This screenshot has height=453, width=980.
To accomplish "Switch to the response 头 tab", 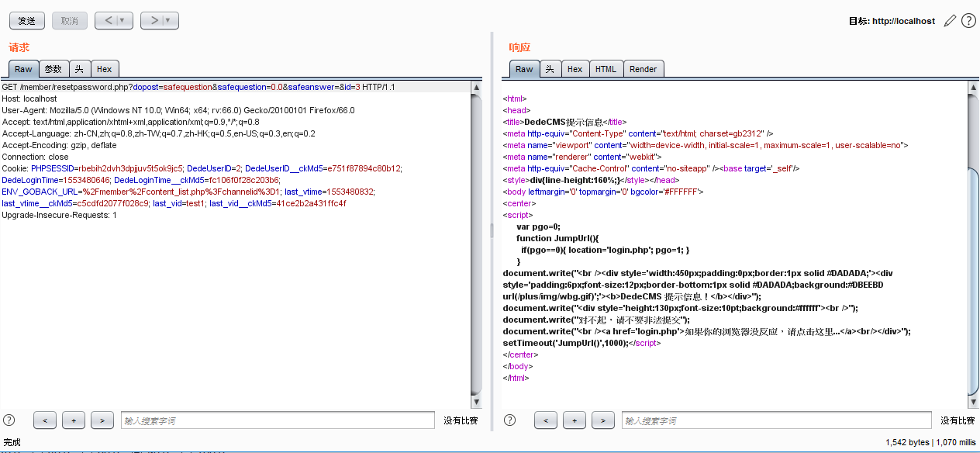I will 550,69.
